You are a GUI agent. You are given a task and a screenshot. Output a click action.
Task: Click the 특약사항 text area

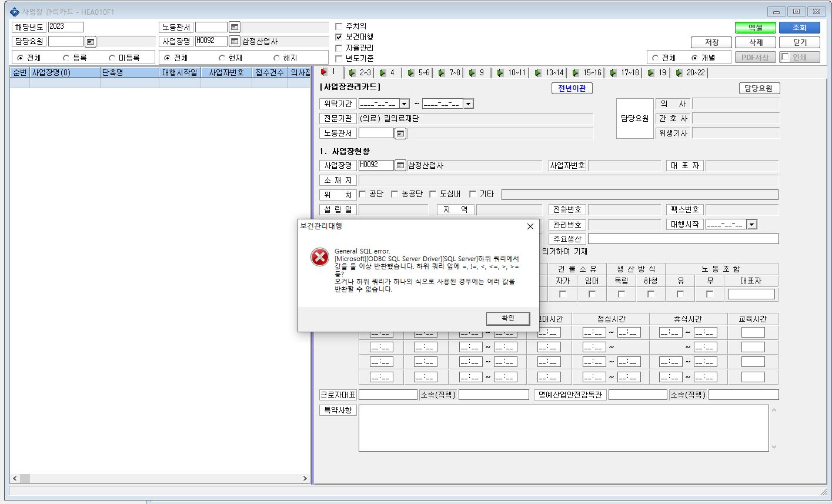coord(563,428)
